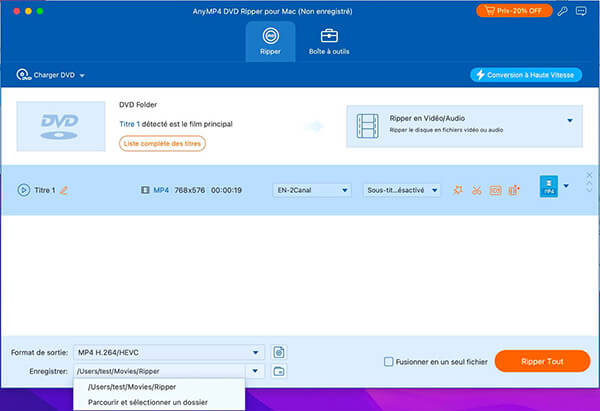Check Fusionner en un seul fichier

pyautogui.click(x=388, y=362)
